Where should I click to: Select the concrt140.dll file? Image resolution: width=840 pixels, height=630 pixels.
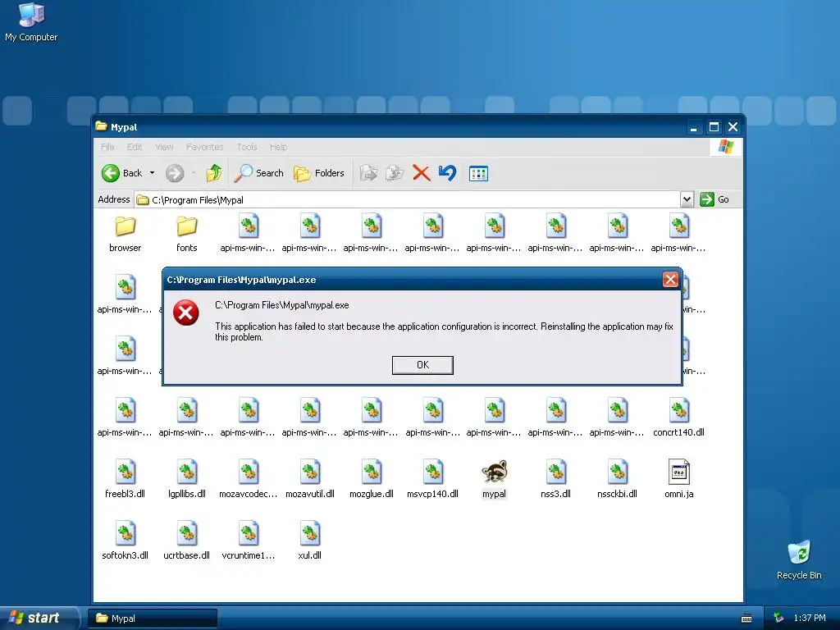(678, 418)
